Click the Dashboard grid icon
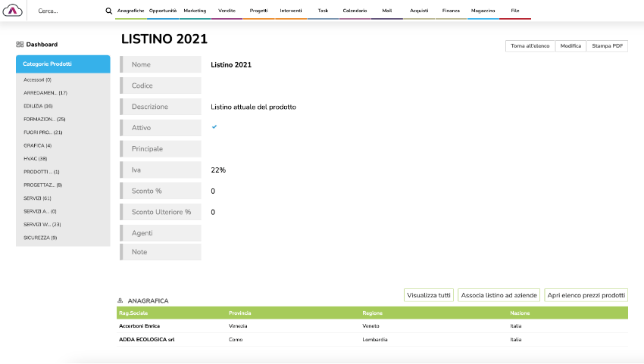Viewport: 644px width, 364px height. click(20, 45)
